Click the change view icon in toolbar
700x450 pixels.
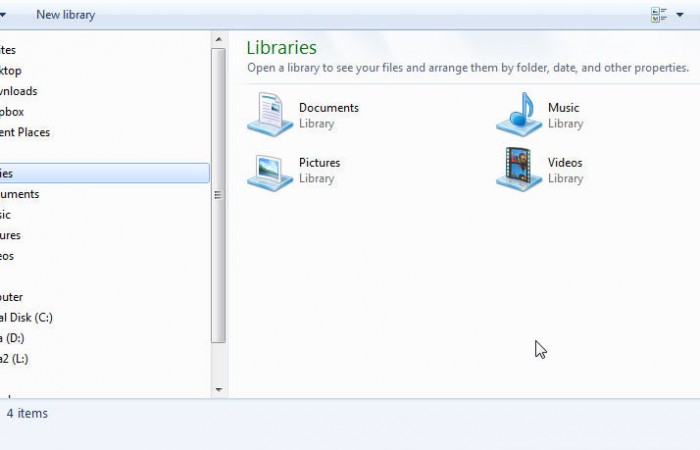click(x=659, y=15)
